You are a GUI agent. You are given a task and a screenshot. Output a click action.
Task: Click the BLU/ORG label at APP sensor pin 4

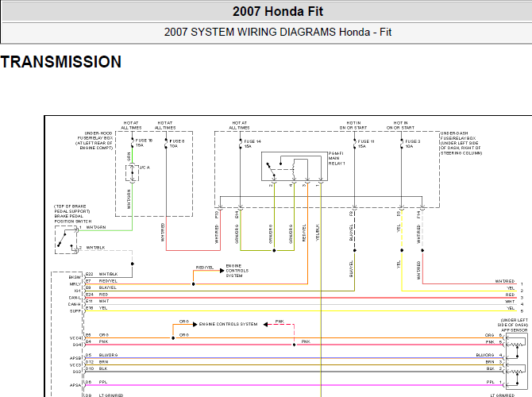(x=485, y=355)
